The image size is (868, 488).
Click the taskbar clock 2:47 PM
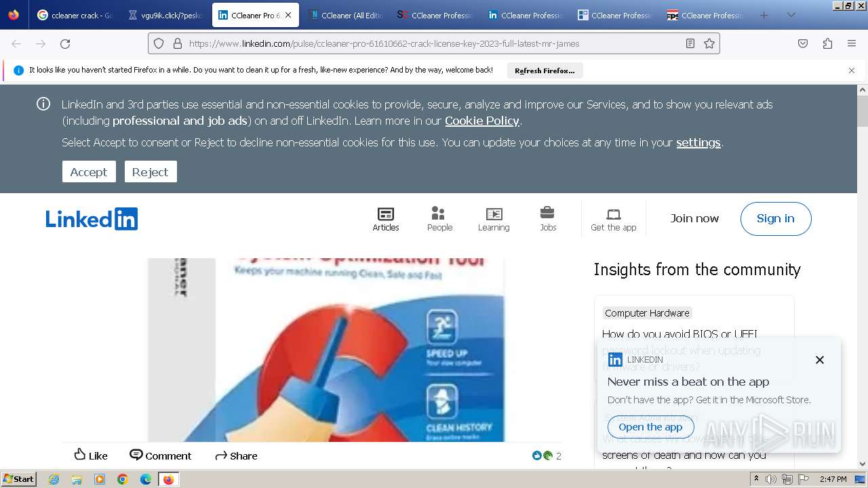point(833,479)
